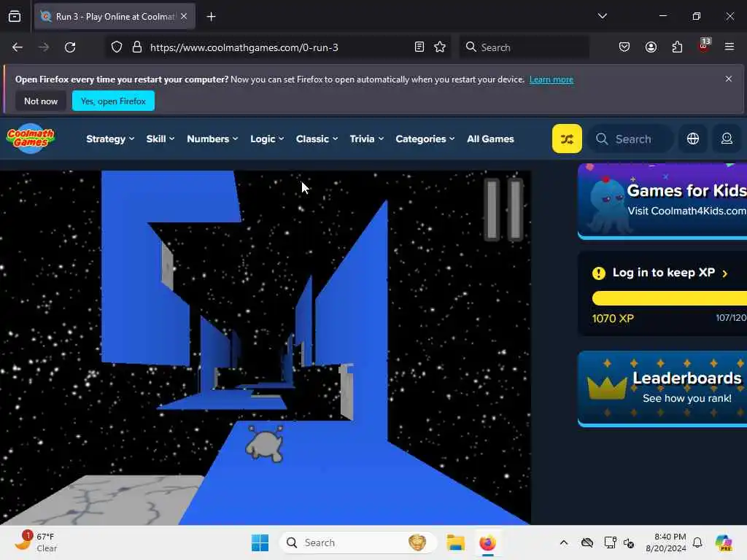Viewport: 747px width, 560px height.
Task: Expand the Classic menu
Action: point(317,139)
